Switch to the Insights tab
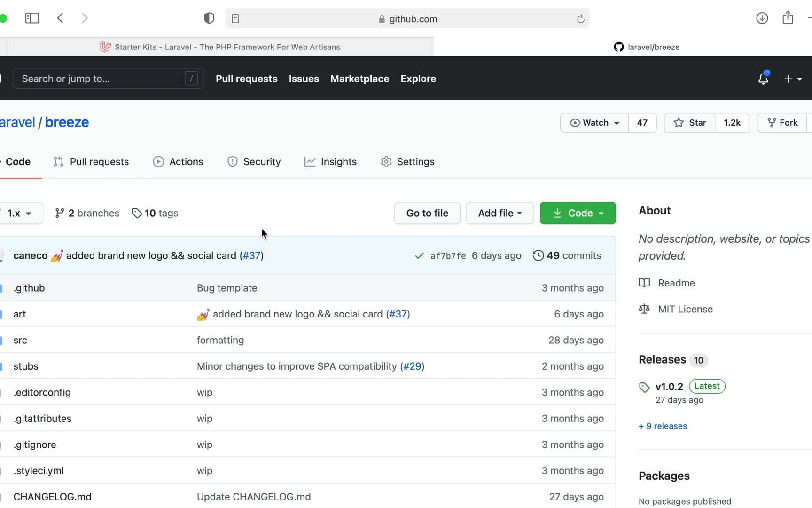Image resolution: width=812 pixels, height=508 pixels. click(x=330, y=162)
